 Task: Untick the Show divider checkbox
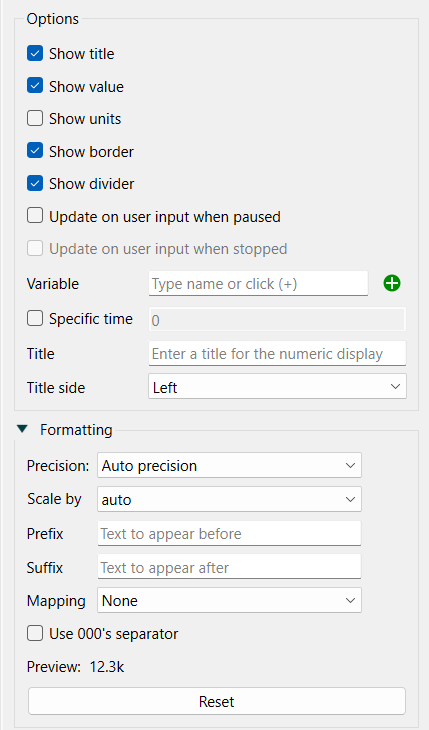click(x=35, y=183)
